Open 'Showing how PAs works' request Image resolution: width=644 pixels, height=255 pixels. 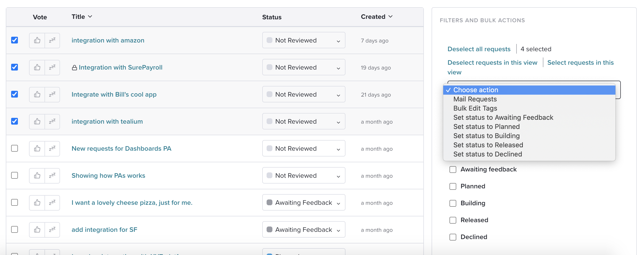pyautogui.click(x=108, y=175)
